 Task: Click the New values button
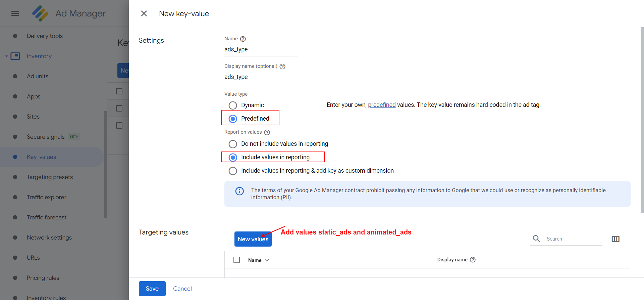coord(253,239)
